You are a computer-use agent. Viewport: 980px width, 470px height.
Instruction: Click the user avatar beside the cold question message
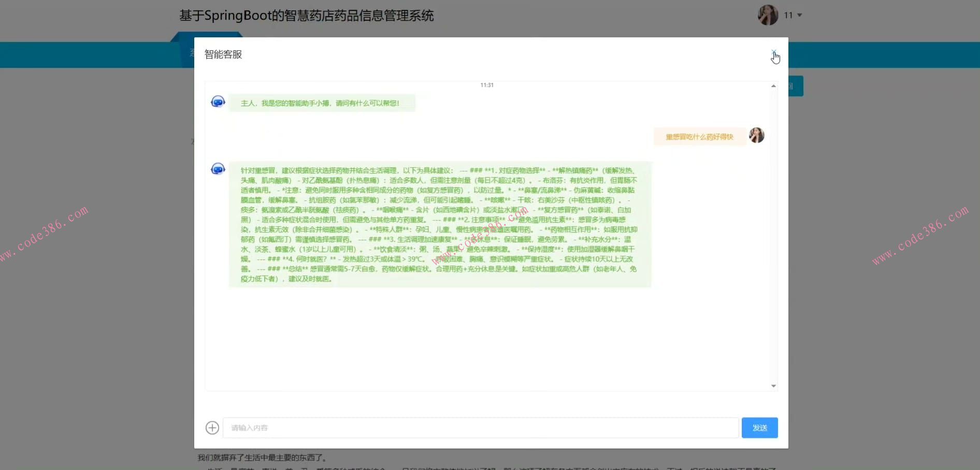(756, 135)
